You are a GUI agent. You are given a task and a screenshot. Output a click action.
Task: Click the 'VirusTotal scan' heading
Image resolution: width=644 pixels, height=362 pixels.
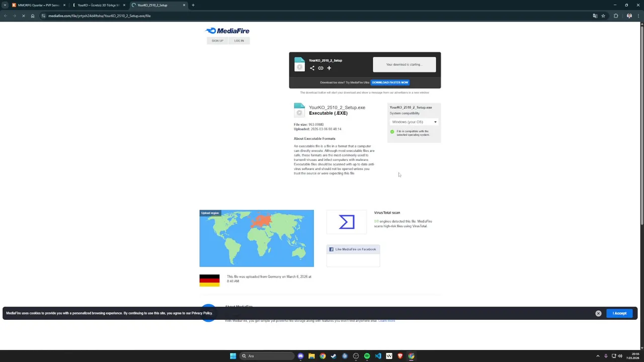387,213
